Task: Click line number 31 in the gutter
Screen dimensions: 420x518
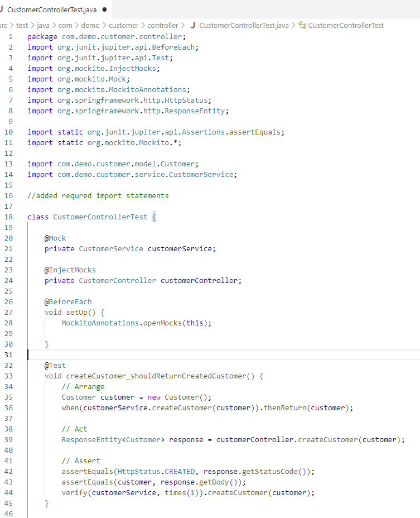Action: click(x=8, y=355)
